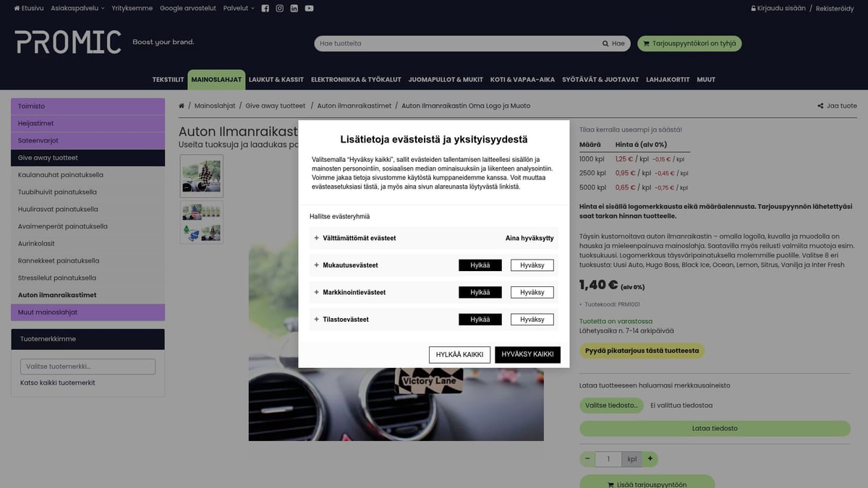Select Avaimenperät painatuksella item

[x=88, y=226]
